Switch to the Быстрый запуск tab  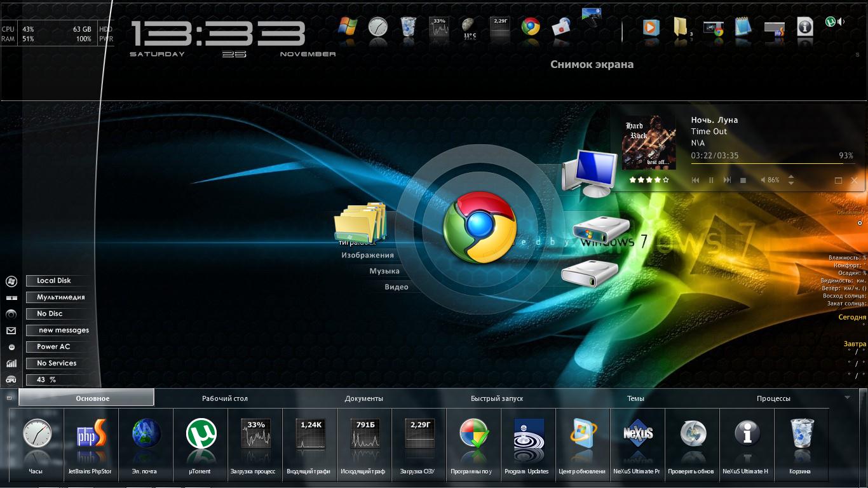(497, 398)
